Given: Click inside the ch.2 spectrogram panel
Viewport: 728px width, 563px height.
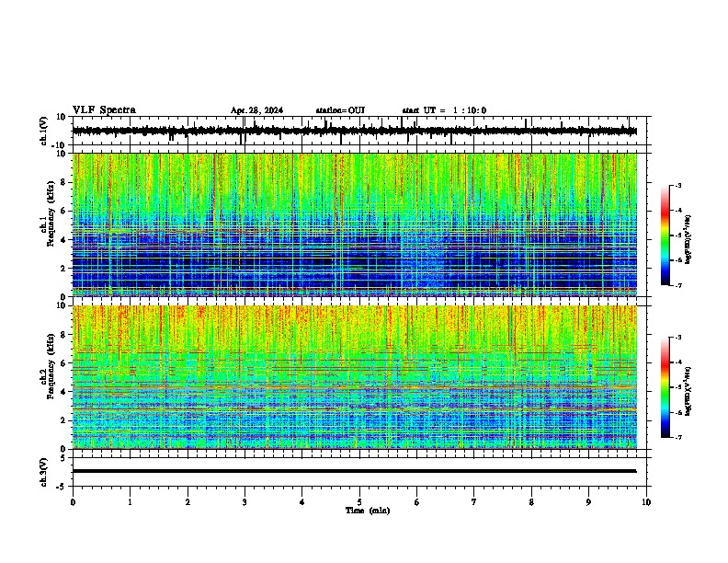Looking at the screenshot, I should pyautogui.click(x=355, y=377).
